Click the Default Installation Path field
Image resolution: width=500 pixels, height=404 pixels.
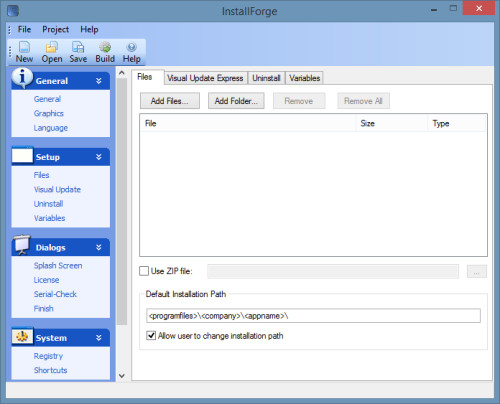(x=313, y=316)
